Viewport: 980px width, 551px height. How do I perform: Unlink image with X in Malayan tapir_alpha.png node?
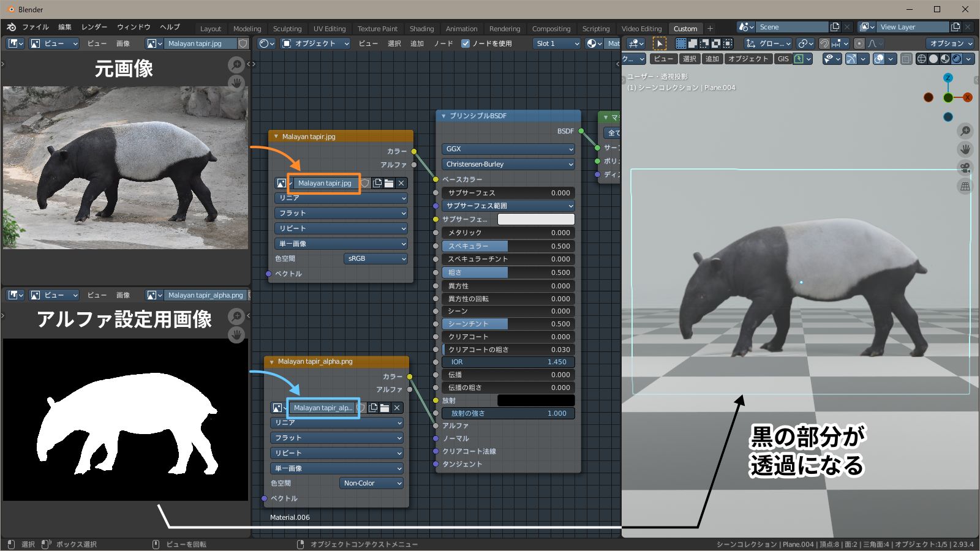pos(397,408)
